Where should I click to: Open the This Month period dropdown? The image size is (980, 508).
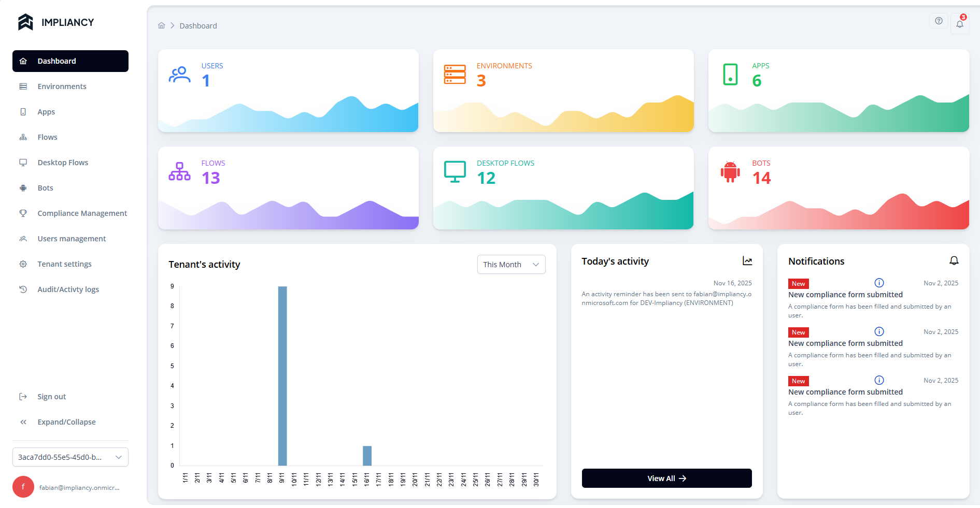(x=511, y=265)
